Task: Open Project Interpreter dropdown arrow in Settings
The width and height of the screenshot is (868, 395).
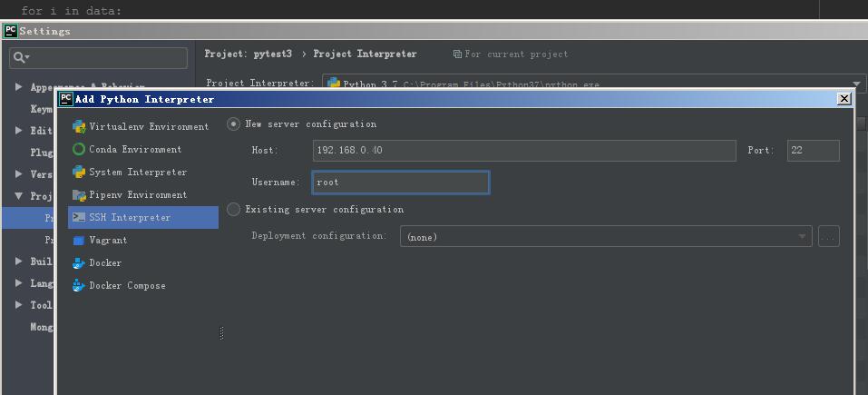Action: [856, 84]
